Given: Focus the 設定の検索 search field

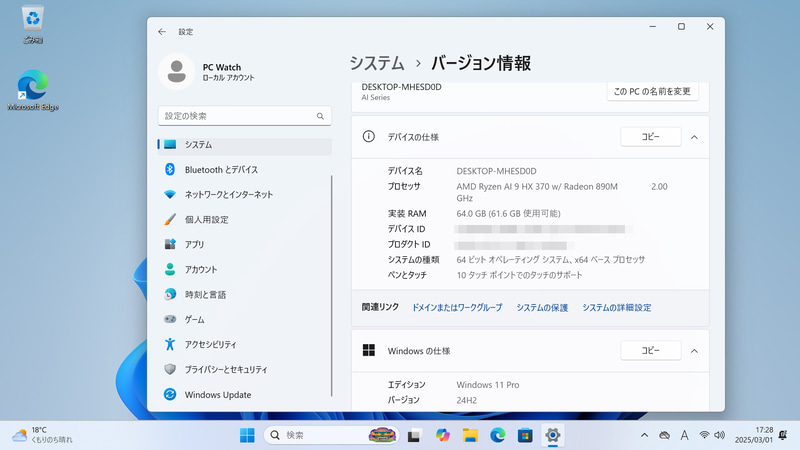Looking at the screenshot, I should coord(244,116).
